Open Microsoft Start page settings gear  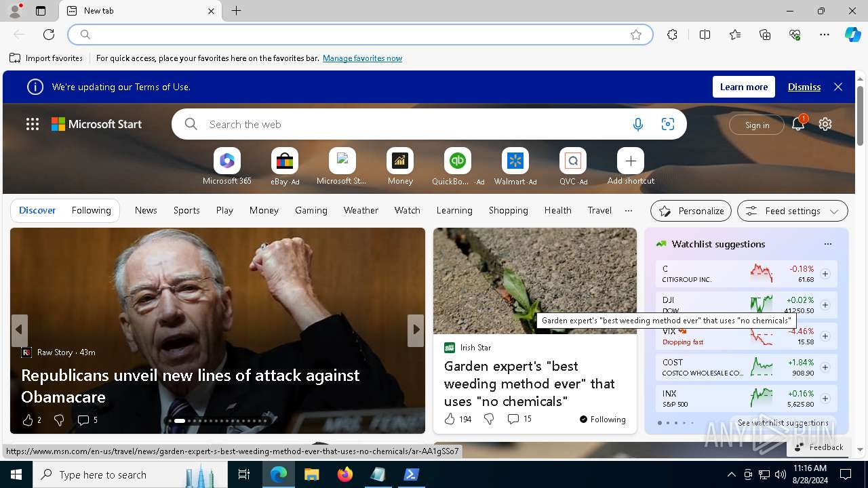coord(825,124)
